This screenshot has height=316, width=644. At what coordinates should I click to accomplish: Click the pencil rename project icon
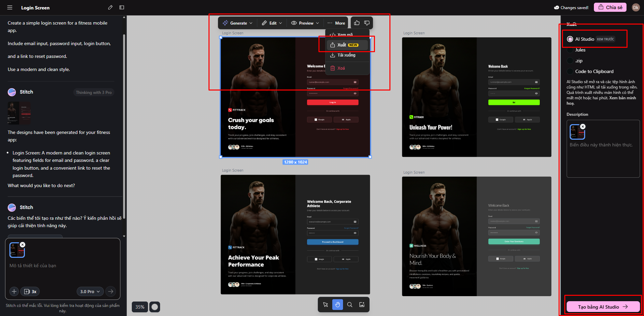coord(110,7)
